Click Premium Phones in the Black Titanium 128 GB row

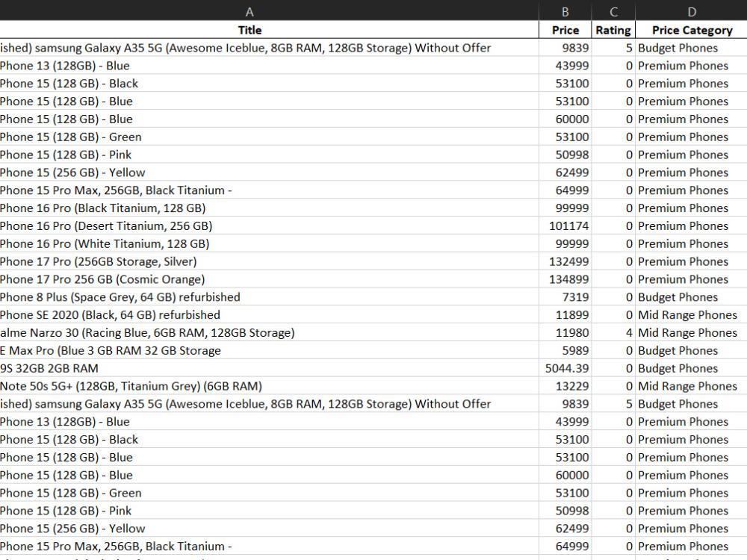coord(691,208)
